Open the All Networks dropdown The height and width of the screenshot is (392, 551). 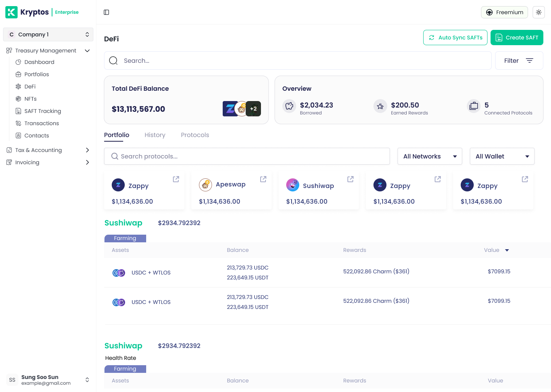430,156
